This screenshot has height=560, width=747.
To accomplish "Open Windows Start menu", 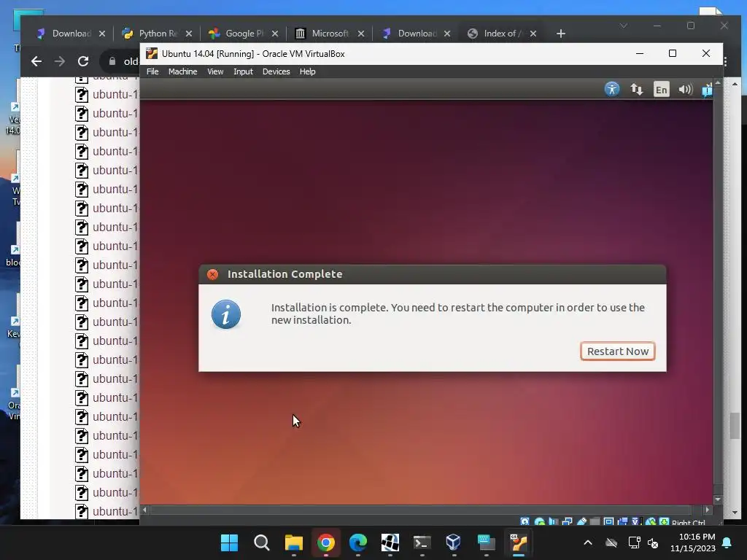I will (x=229, y=542).
